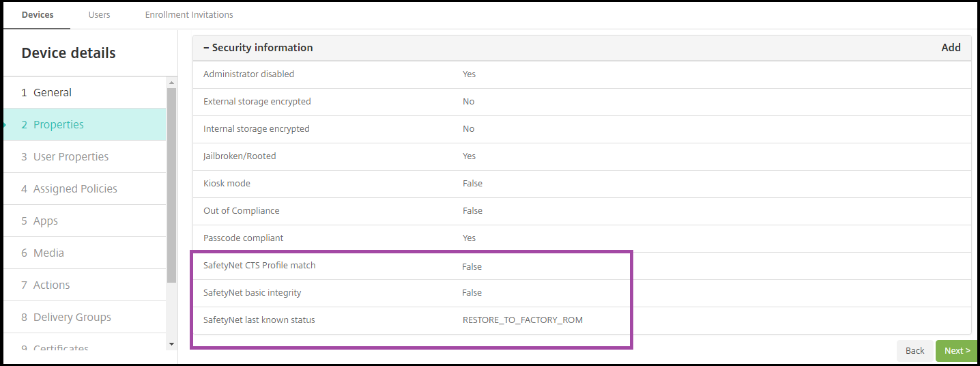The height and width of the screenshot is (366, 980).
Task: Click sidebar scrollbar down arrow
Action: (171, 343)
